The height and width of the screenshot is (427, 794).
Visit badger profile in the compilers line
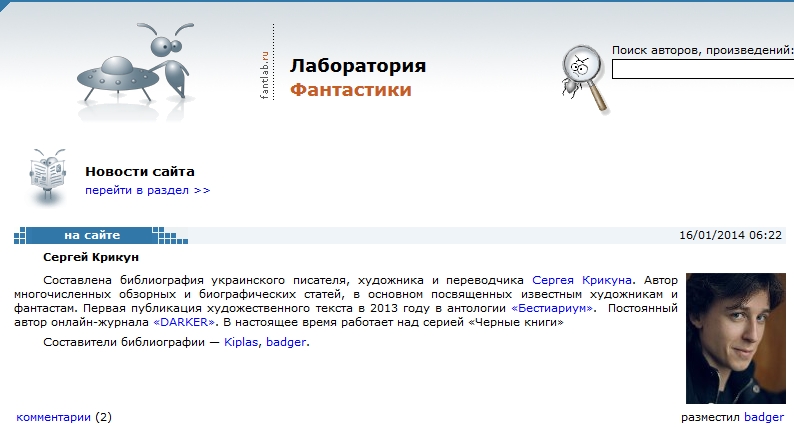pyautogui.click(x=286, y=343)
